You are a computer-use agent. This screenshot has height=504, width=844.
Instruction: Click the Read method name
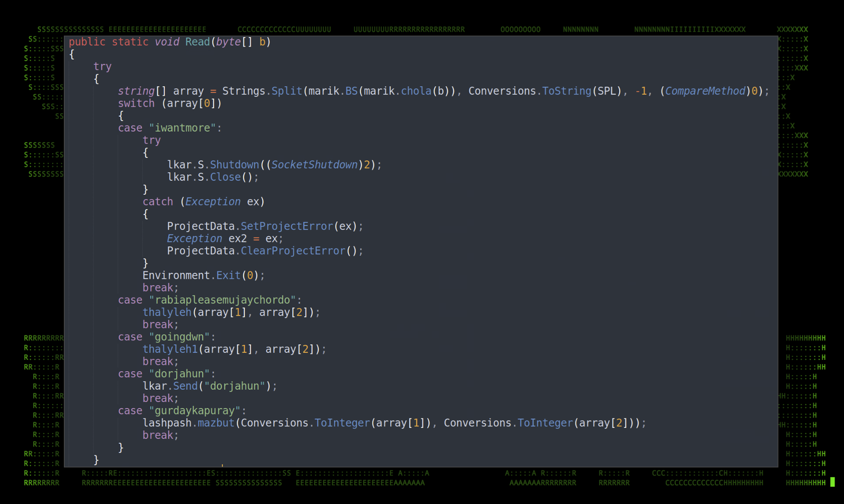(197, 42)
